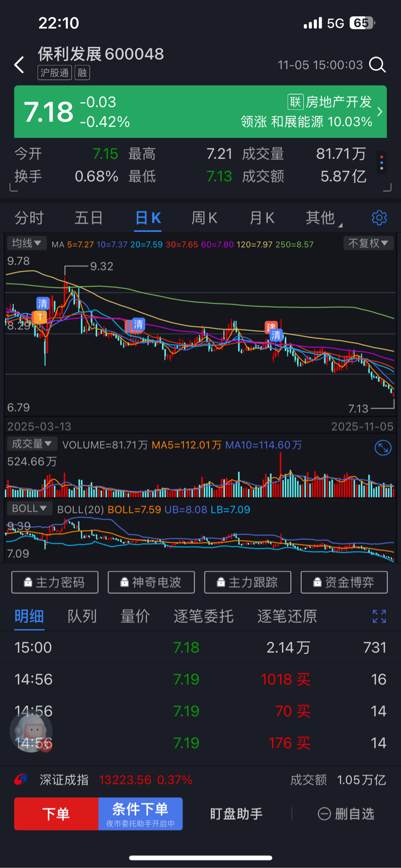Open the 均线 indicator dropdown

coord(27,243)
